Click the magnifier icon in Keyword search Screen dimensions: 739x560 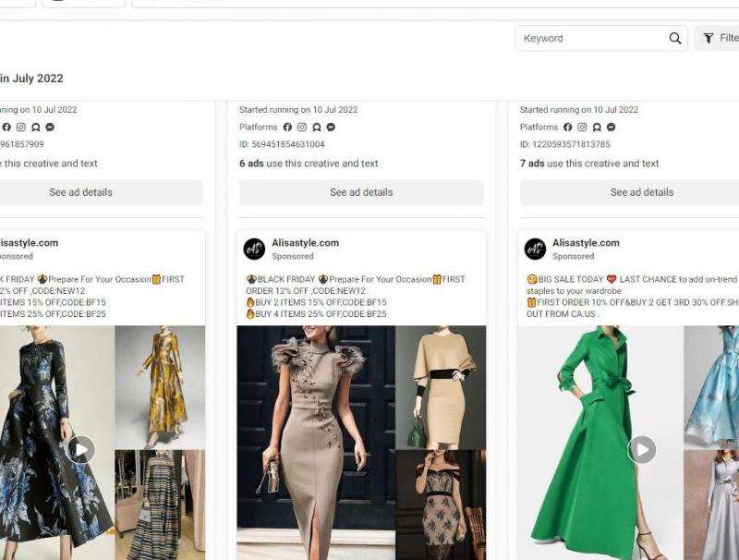pyautogui.click(x=675, y=39)
